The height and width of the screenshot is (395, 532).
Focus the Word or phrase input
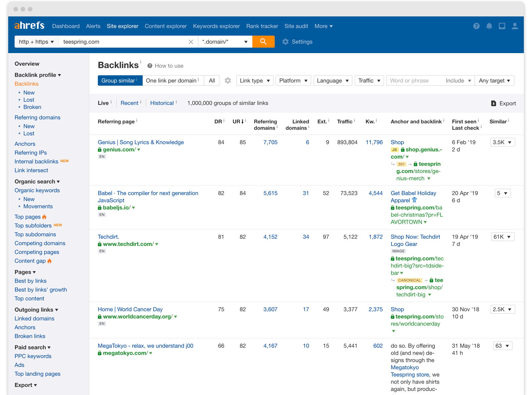tap(414, 81)
